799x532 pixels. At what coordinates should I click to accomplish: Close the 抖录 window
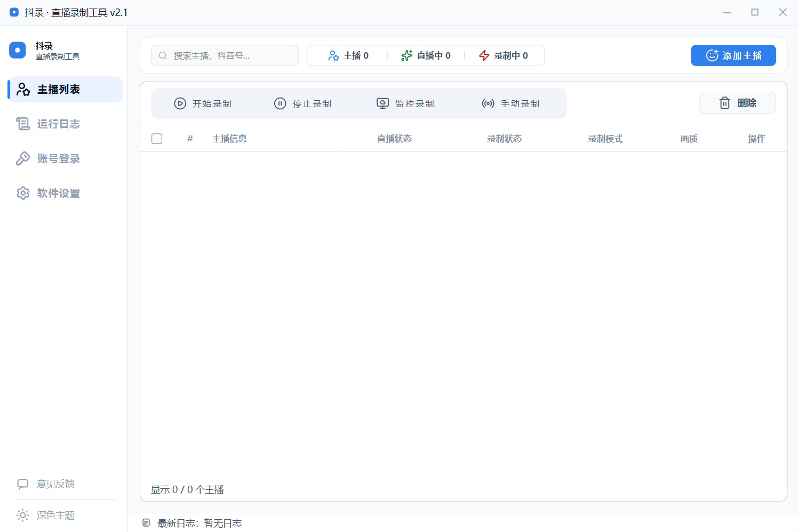782,12
